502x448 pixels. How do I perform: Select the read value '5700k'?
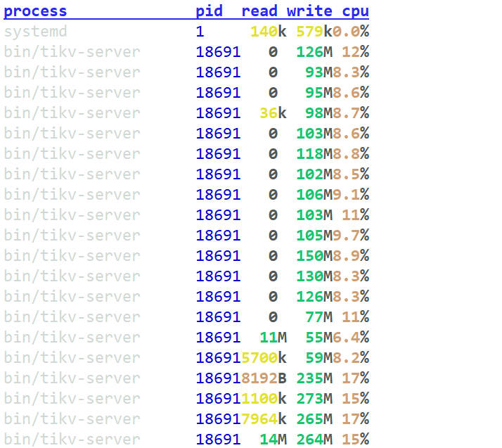[x=264, y=358]
